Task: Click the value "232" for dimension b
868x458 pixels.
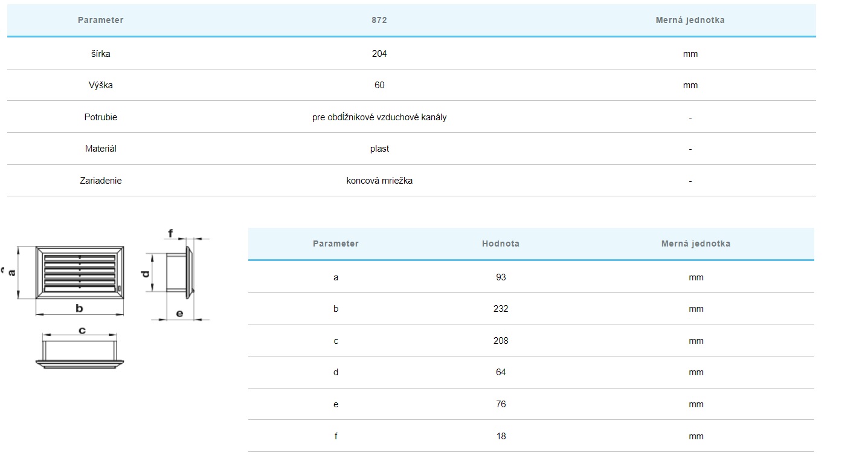Action: click(x=500, y=309)
